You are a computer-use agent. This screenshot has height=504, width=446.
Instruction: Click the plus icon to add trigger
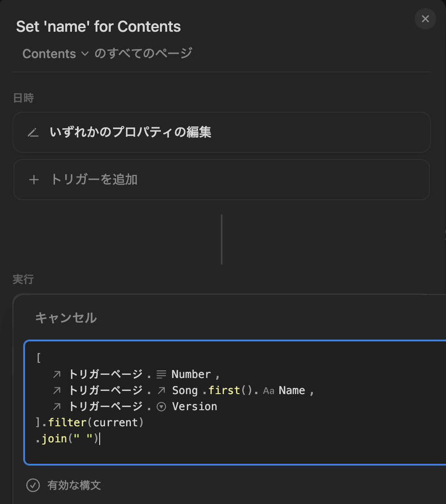pyautogui.click(x=34, y=180)
